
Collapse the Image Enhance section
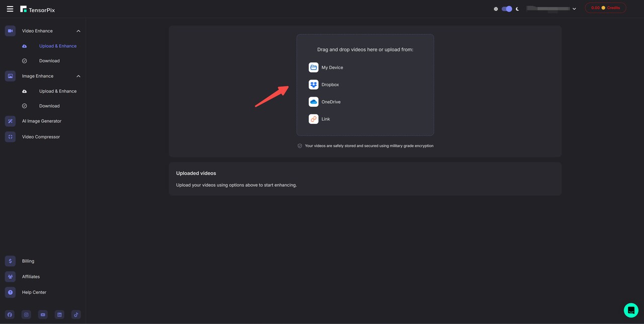pyautogui.click(x=78, y=76)
